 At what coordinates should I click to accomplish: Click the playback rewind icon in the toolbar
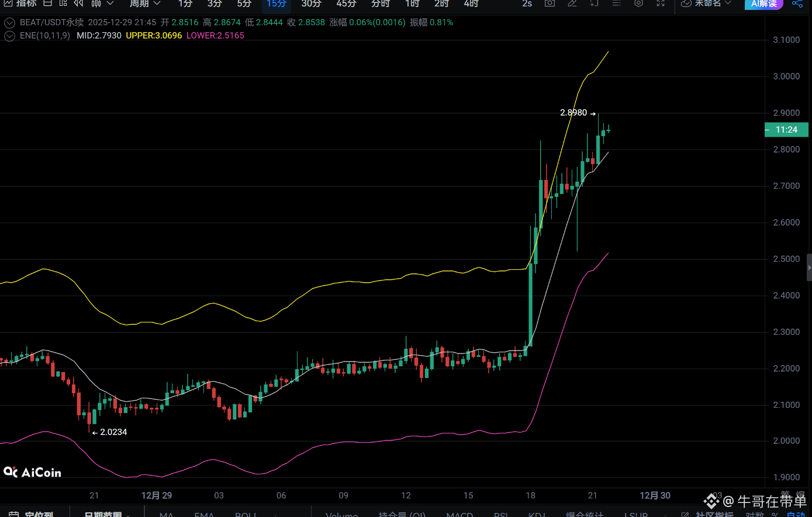click(x=78, y=4)
